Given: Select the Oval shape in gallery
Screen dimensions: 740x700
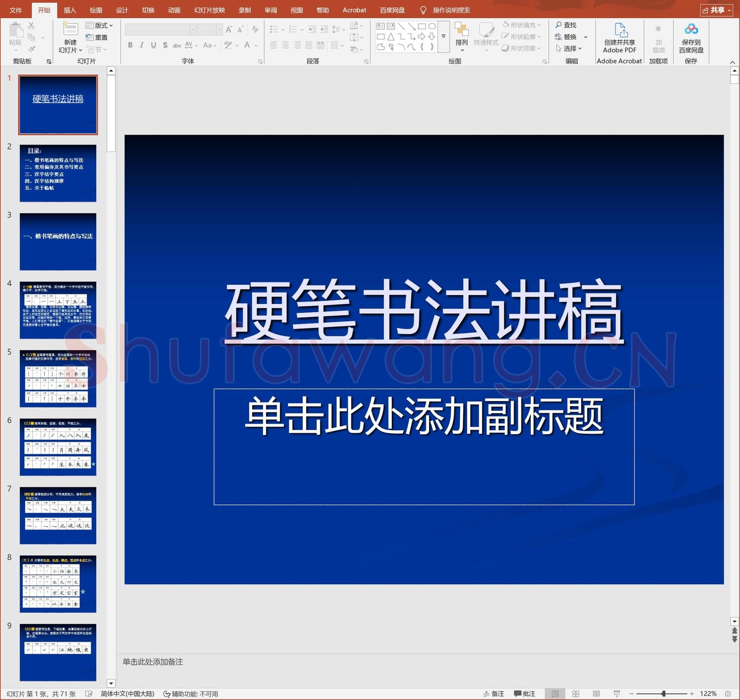Looking at the screenshot, I should point(432,26).
